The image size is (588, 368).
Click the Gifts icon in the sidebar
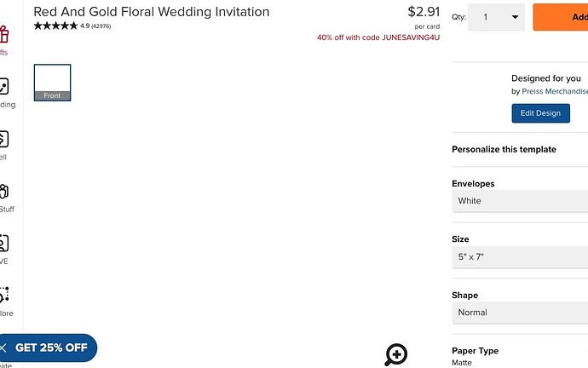[4, 34]
